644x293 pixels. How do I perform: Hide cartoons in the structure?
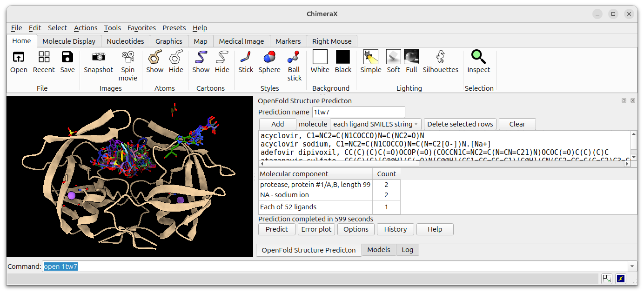click(222, 63)
